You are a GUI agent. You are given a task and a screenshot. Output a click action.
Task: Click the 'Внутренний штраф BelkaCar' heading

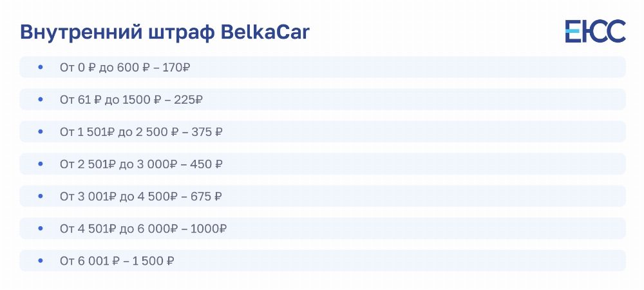pos(165,32)
